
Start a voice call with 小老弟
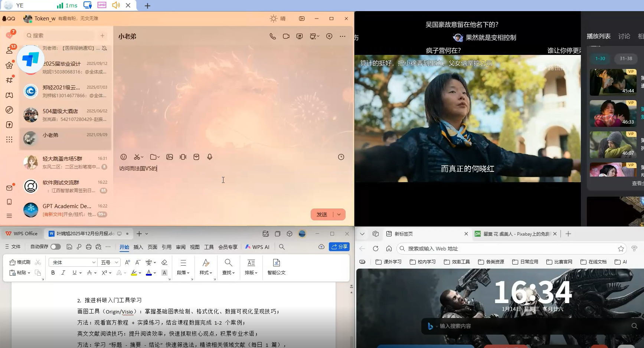(273, 36)
